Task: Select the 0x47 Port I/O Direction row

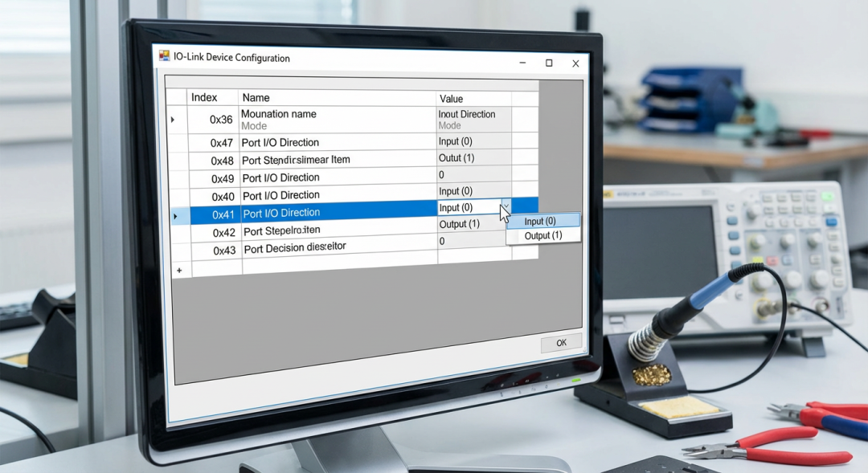Action: click(280, 142)
